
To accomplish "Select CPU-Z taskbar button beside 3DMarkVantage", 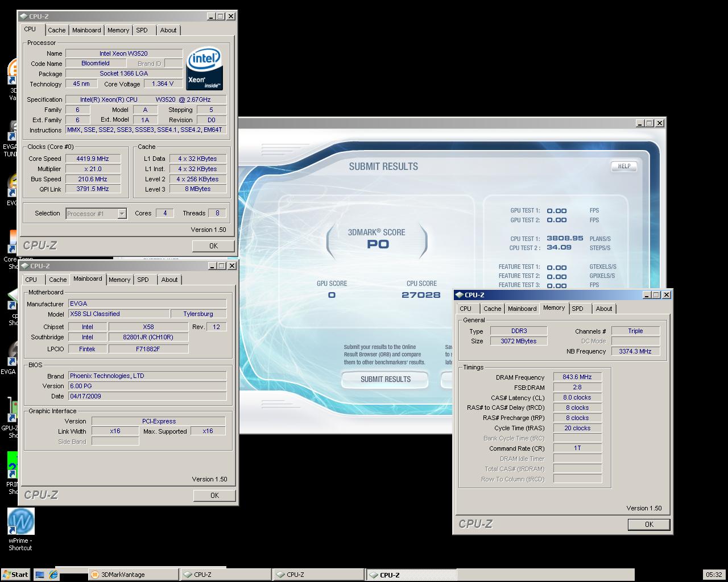I will pos(226,575).
